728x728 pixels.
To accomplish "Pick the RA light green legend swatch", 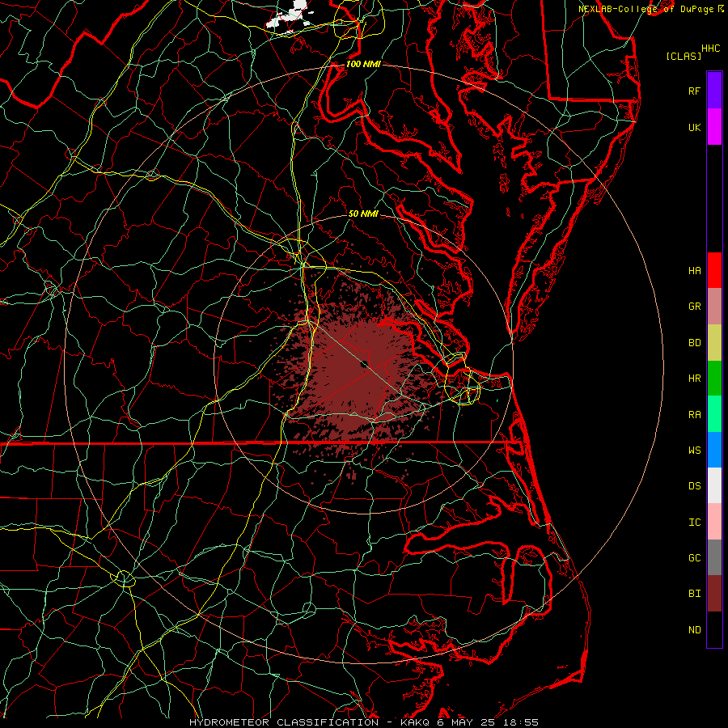I will (714, 414).
